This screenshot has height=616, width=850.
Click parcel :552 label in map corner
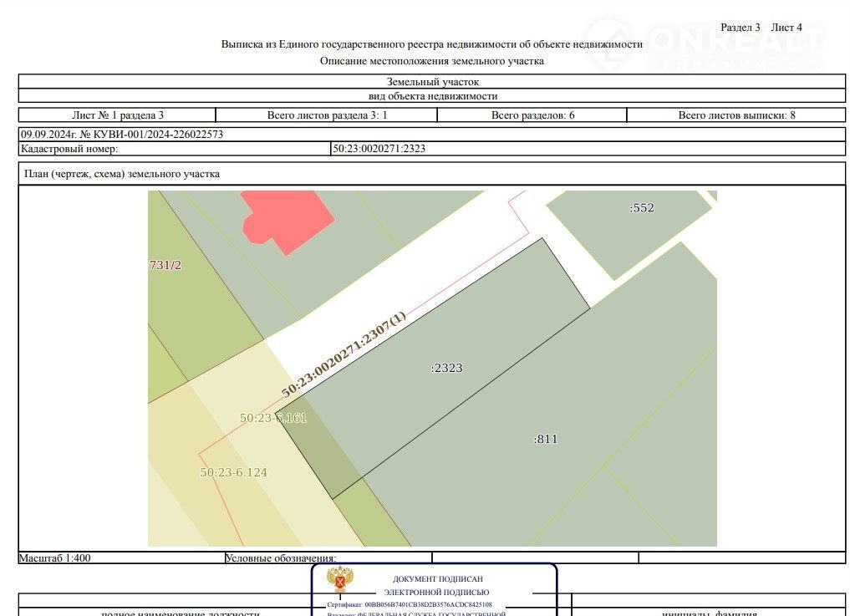(641, 208)
